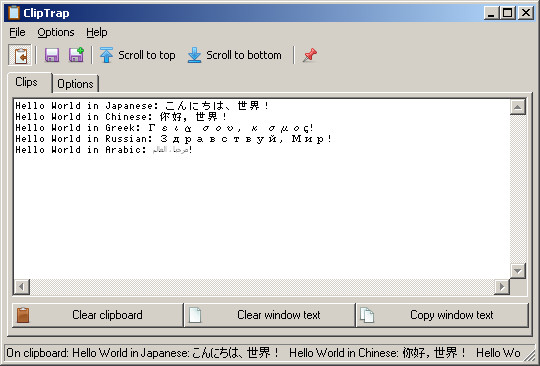
Task: Click the Copy window text button
Action: click(x=442, y=315)
